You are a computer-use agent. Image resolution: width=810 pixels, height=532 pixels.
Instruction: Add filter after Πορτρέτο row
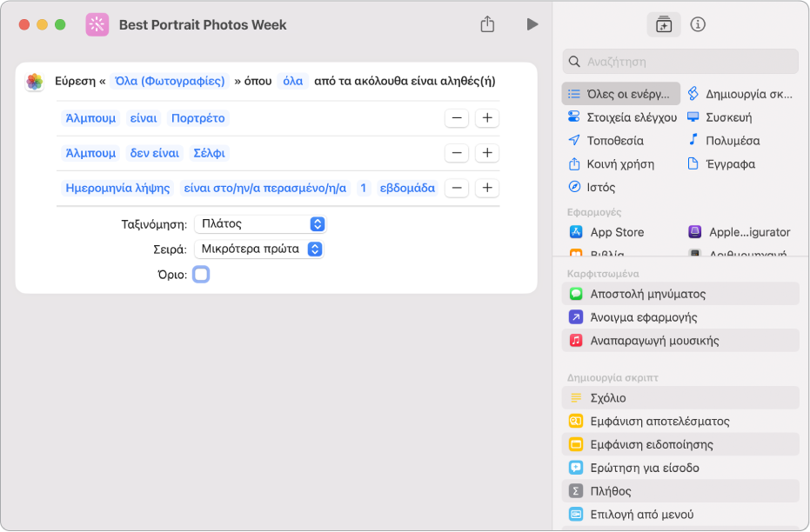[x=487, y=118]
